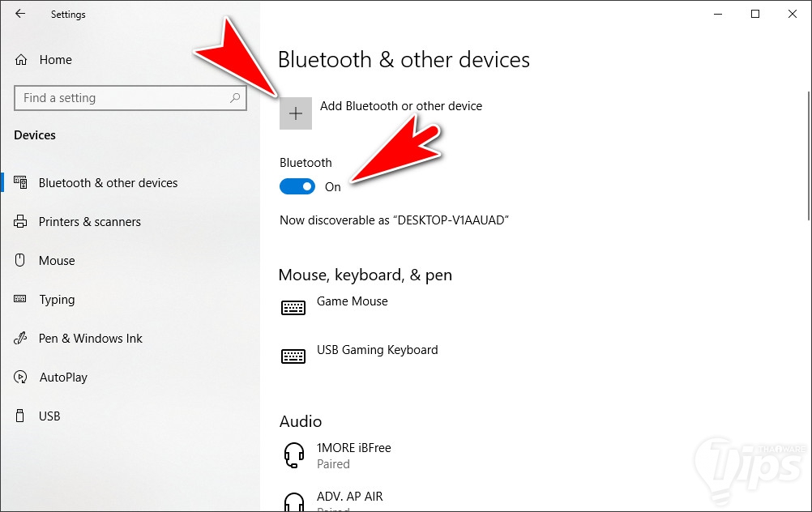
Task: Open the Typing settings page
Action: pyautogui.click(x=57, y=300)
